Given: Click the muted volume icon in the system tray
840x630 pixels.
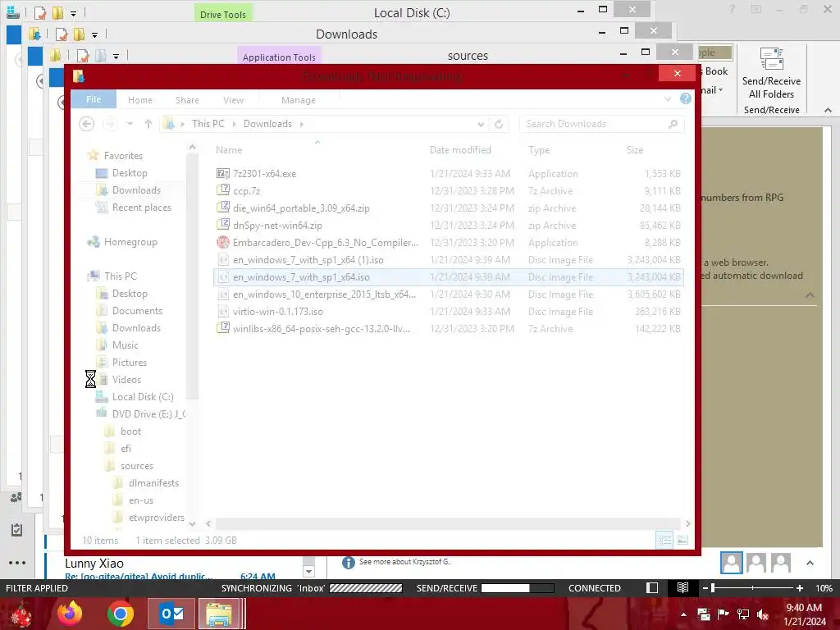Looking at the screenshot, I should click(763, 614).
